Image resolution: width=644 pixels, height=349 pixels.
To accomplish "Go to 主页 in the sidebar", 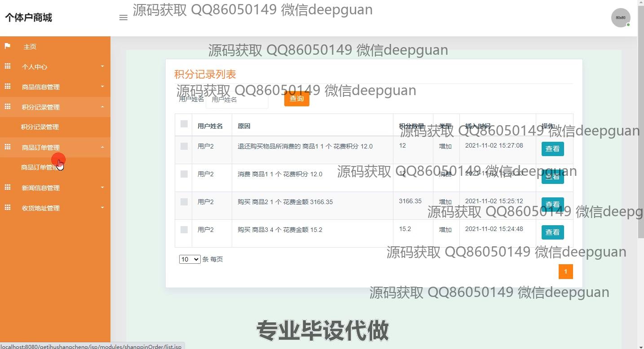I will pyautogui.click(x=30, y=47).
